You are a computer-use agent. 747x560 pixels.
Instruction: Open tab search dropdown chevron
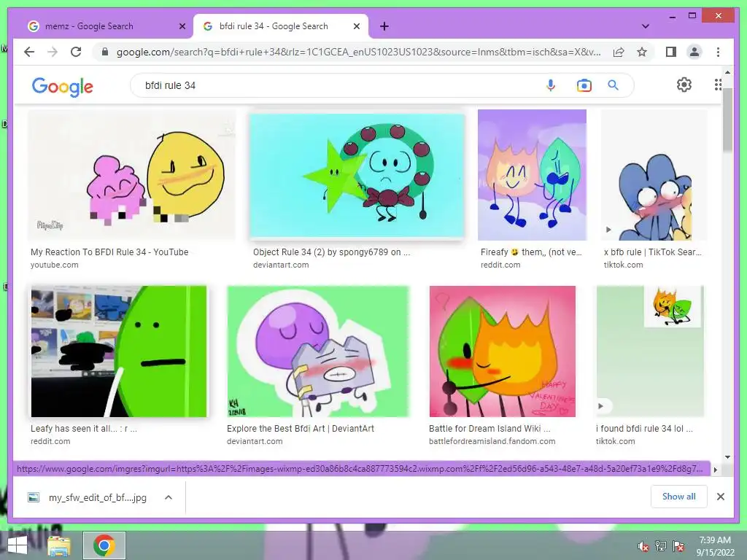[x=645, y=26]
